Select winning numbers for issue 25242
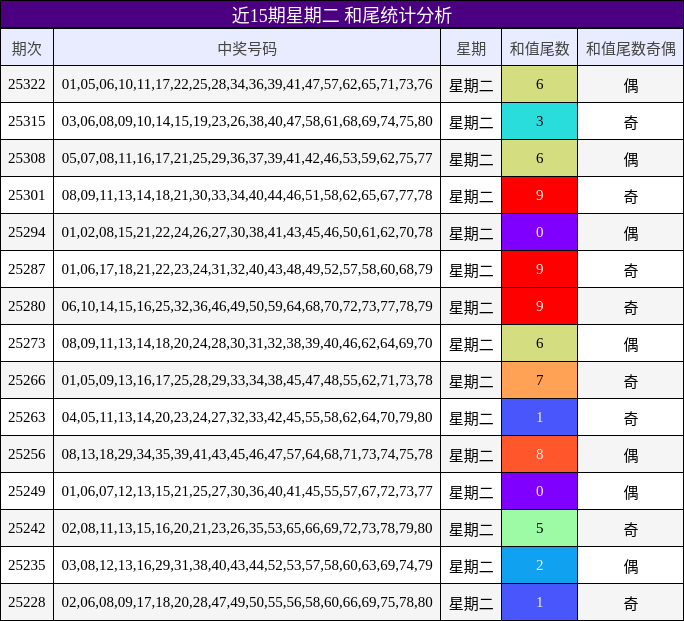This screenshot has height=621, width=684. pyautogui.click(x=247, y=528)
